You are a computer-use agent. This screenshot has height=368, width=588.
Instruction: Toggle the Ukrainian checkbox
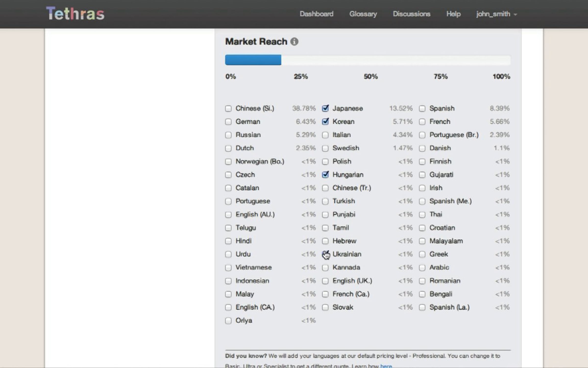tap(325, 254)
